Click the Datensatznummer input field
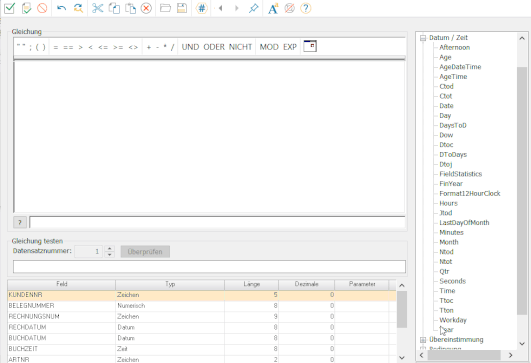Screen dimensions: 531x363 click(88, 252)
